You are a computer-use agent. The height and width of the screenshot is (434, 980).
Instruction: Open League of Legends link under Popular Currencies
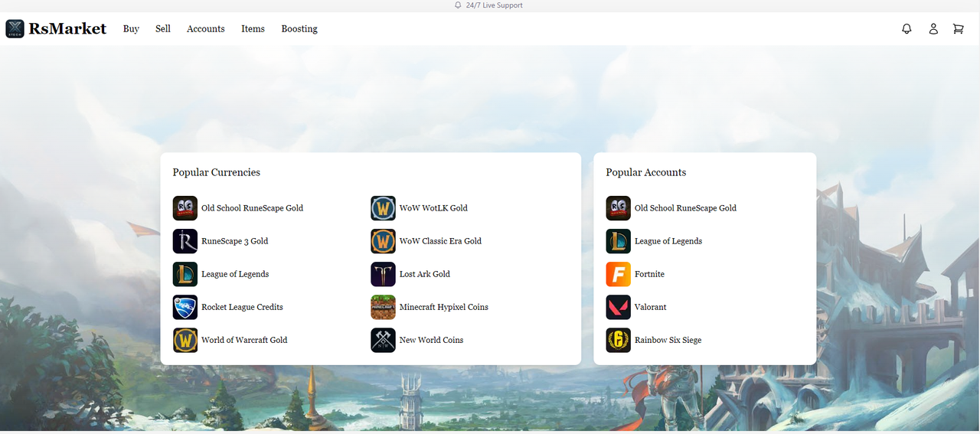click(x=235, y=274)
